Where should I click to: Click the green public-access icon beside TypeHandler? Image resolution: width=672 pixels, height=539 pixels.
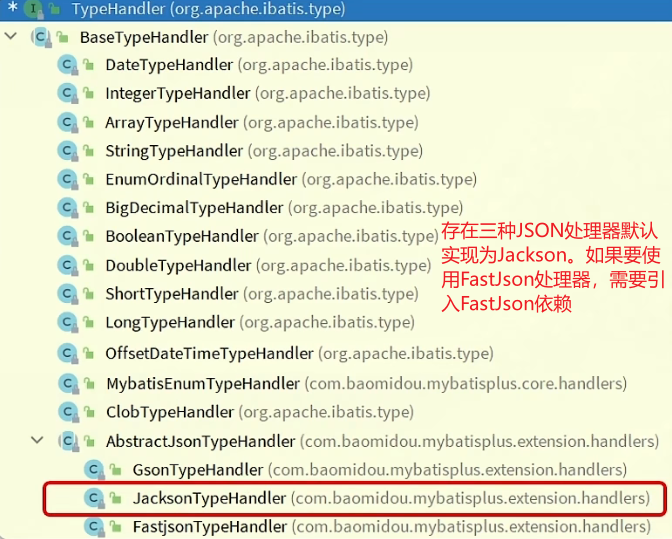click(x=54, y=9)
